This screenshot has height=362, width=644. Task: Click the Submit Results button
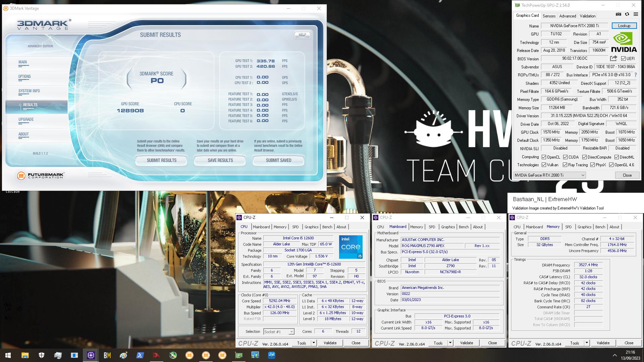coord(161,160)
